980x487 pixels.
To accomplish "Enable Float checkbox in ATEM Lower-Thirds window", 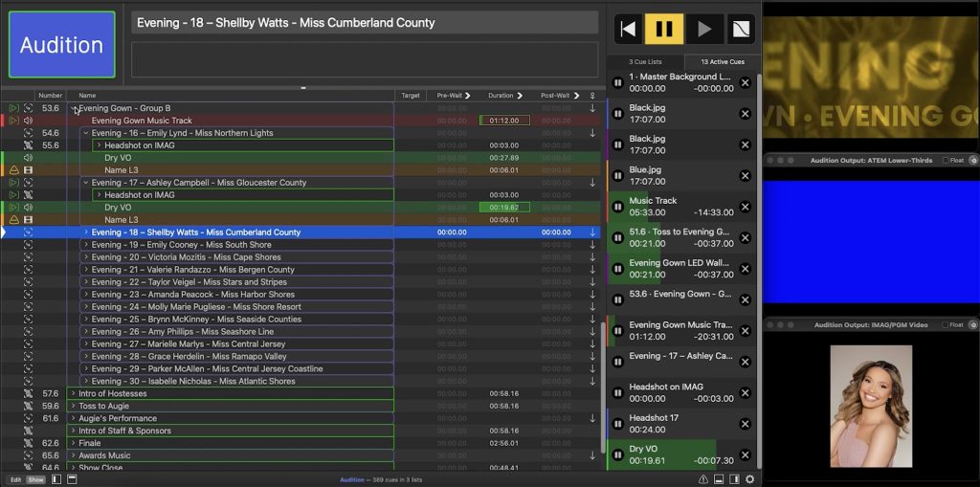I will click(945, 161).
